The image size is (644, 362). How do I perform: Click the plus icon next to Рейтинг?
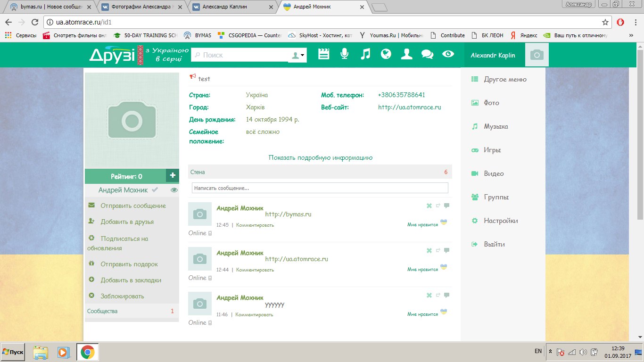click(x=173, y=176)
